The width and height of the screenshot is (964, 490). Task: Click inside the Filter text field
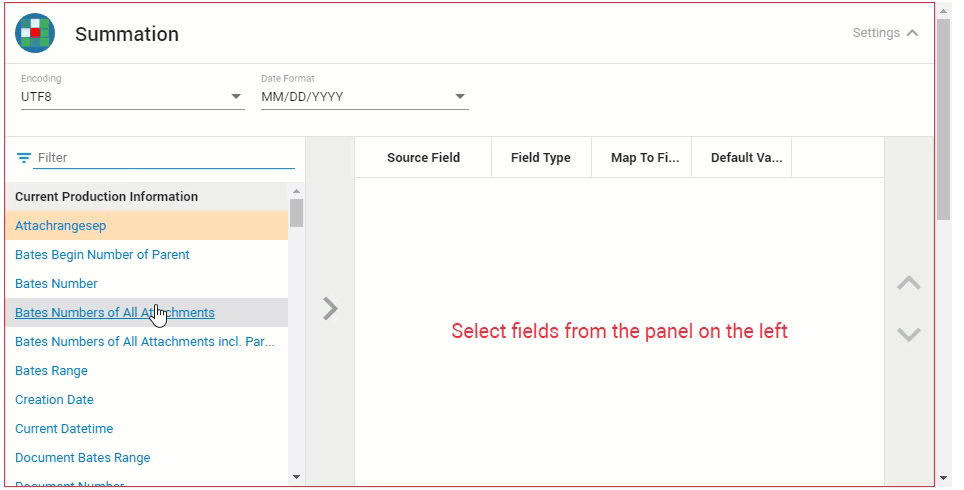(x=165, y=158)
